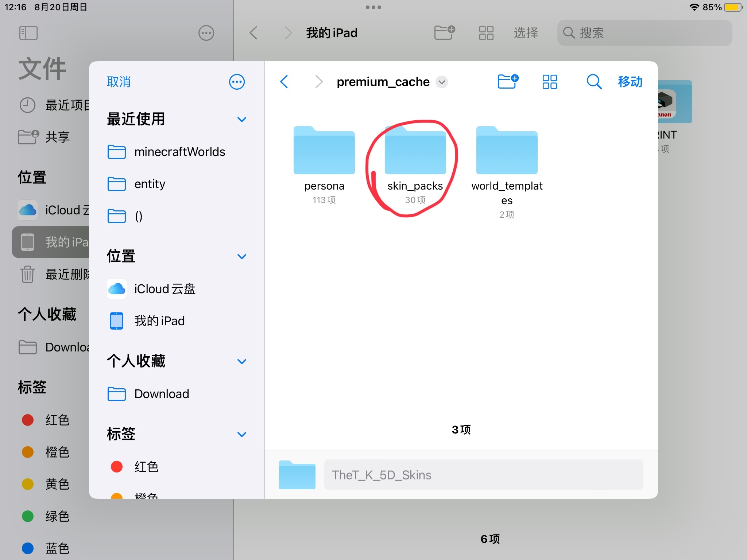Open the skin_packs folder

coord(415,165)
